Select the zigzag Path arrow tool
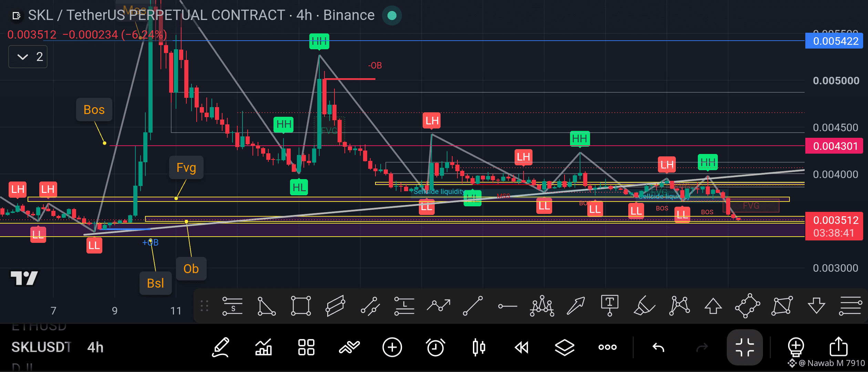 [x=438, y=305]
